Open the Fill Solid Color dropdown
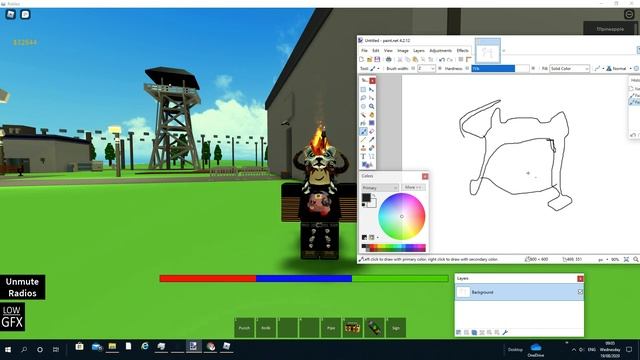Screen dimensions: 640x360 569,69
